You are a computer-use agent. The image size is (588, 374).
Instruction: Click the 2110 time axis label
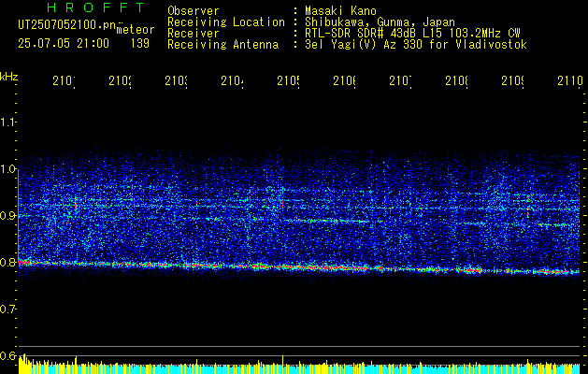point(570,81)
